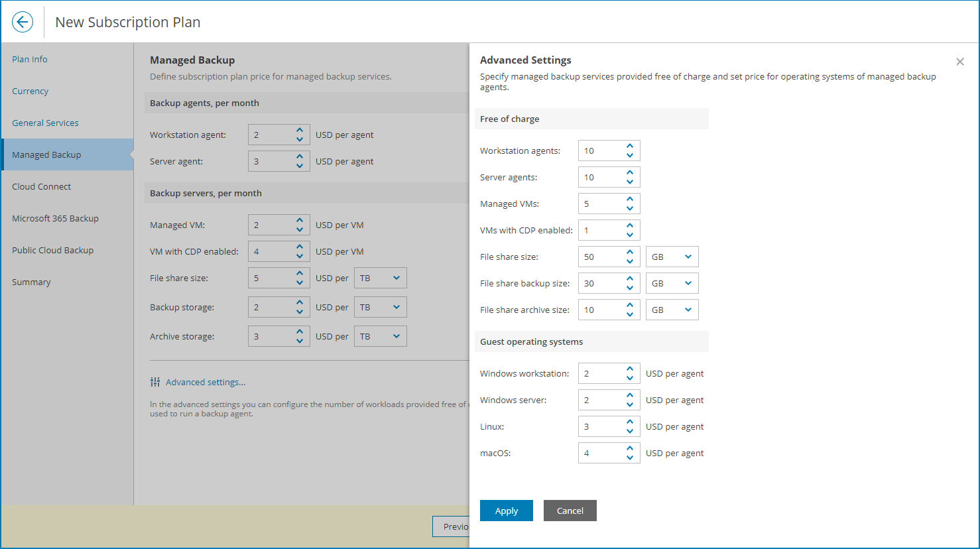Decrease VMs with CDP enabled value
Viewport: 980px width, 549px height.
point(630,235)
